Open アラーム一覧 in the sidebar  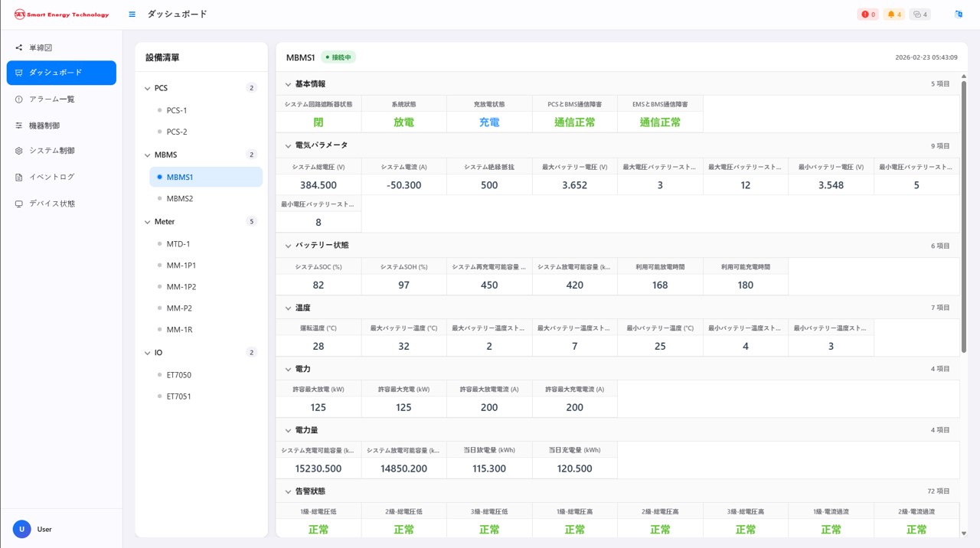pyautogui.click(x=51, y=99)
